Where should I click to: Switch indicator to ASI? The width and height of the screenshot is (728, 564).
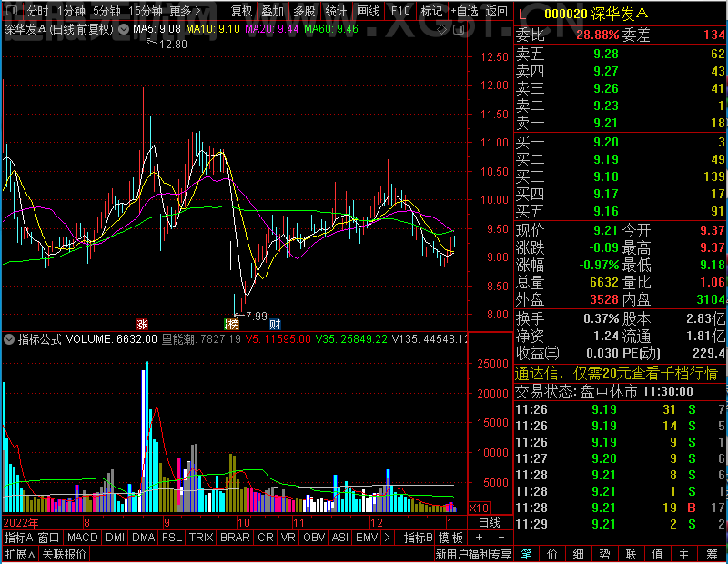tap(339, 538)
